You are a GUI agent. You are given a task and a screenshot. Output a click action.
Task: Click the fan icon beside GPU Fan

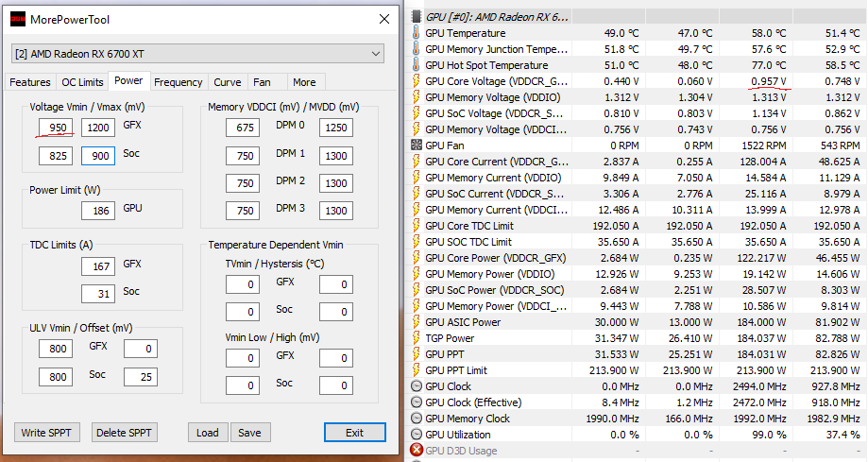(x=417, y=145)
